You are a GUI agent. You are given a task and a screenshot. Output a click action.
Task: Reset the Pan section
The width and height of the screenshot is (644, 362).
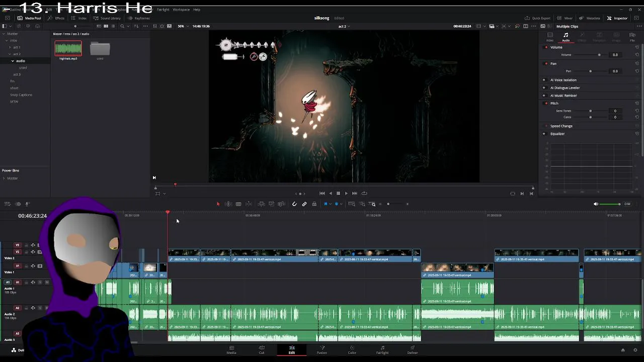(637, 64)
